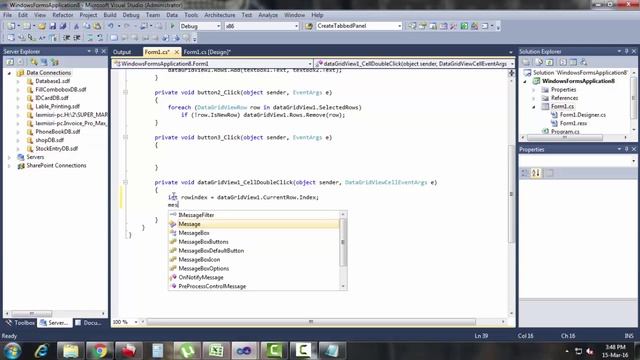Open the Architecture menu
Screen dimensions: 640x360
click(220, 15)
